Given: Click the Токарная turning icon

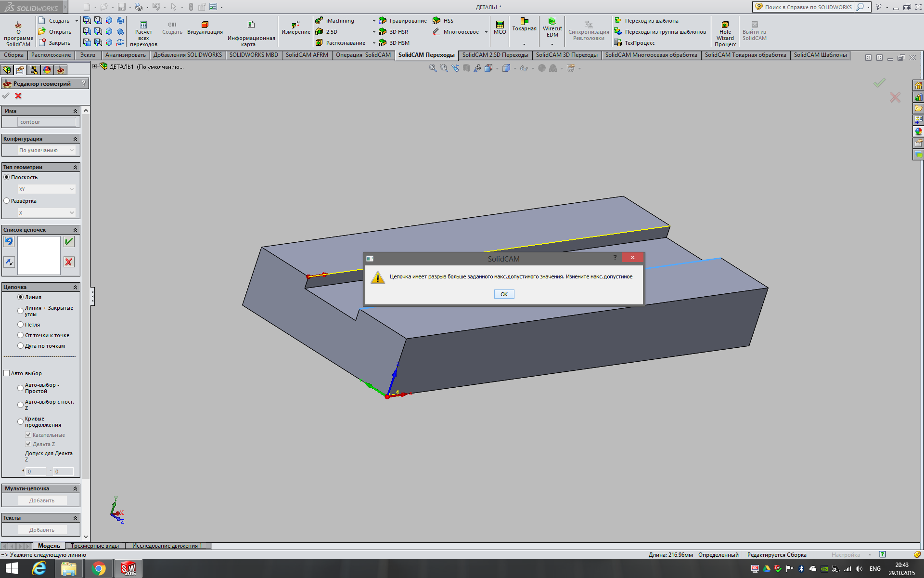Looking at the screenshot, I should [524, 22].
